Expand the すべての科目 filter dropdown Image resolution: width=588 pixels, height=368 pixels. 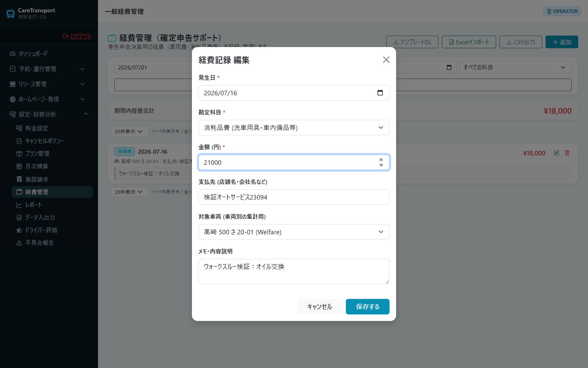516,67
